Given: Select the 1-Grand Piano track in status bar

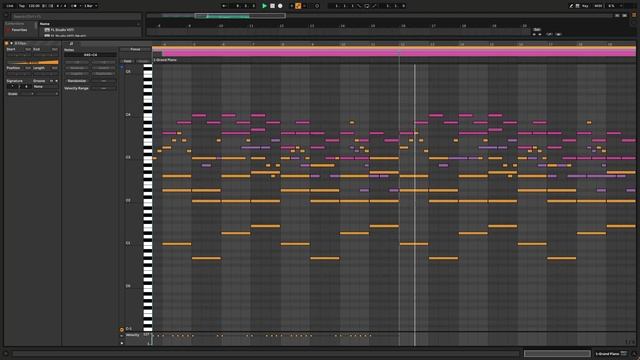Looking at the screenshot, I should tap(607, 354).
